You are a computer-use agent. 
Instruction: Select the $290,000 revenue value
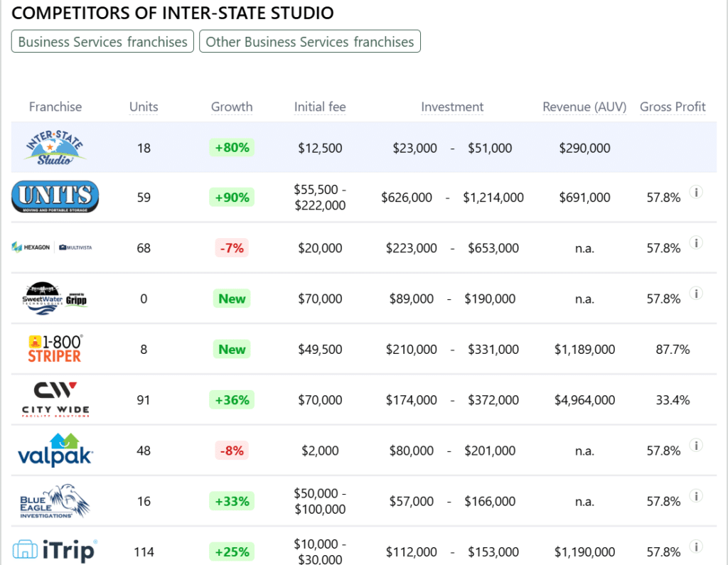click(x=584, y=148)
